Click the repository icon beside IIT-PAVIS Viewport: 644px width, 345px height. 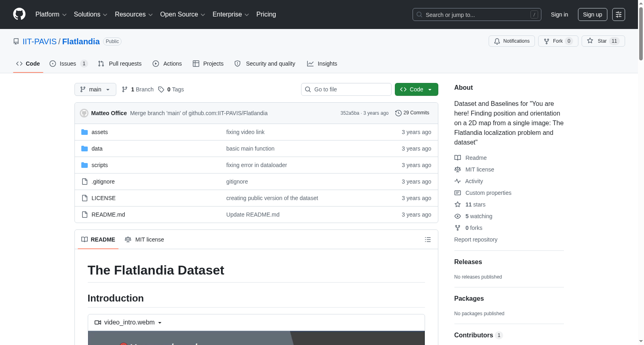pos(16,41)
